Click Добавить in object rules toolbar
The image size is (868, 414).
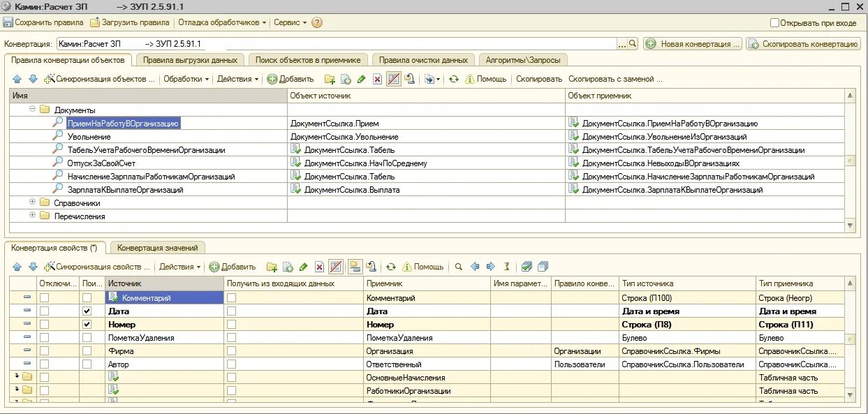click(x=290, y=79)
